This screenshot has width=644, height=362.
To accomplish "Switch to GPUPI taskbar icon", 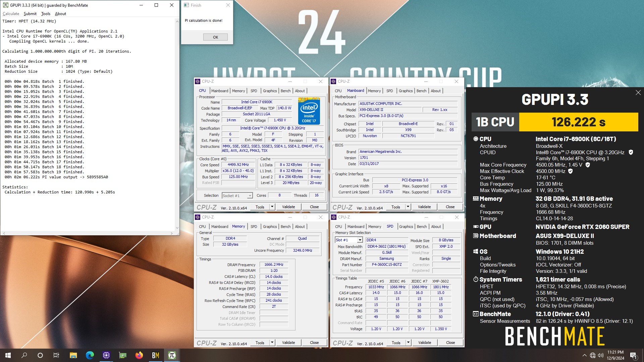I will (172, 355).
